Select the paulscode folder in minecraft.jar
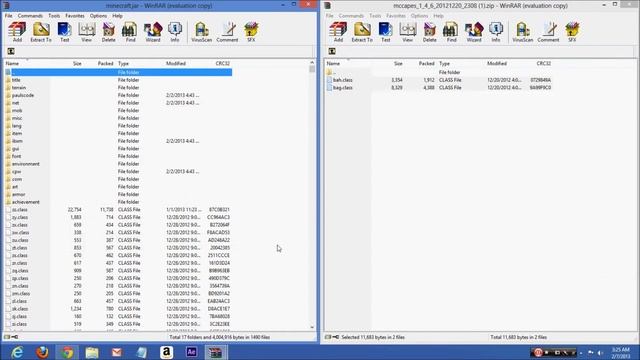The image size is (640, 360). click(23, 95)
